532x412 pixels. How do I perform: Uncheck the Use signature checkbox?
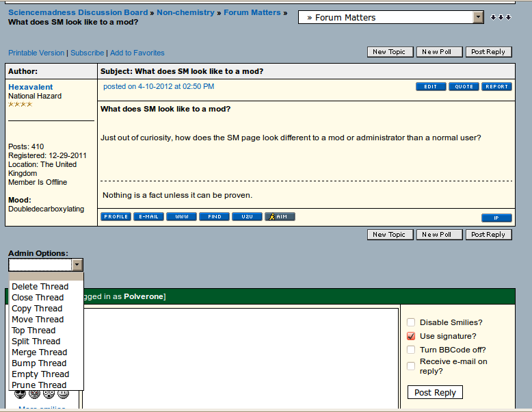(x=411, y=336)
